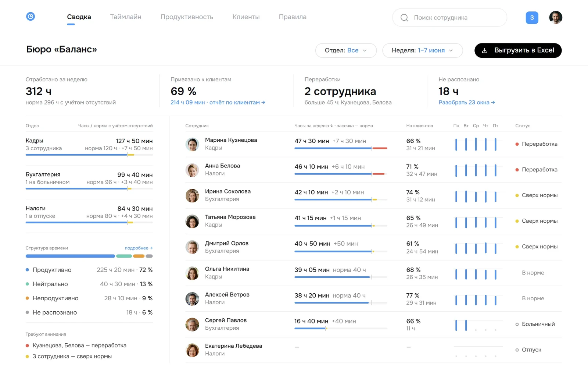Open the Продуктивность tab
This screenshot has width=588, height=368.
click(187, 17)
